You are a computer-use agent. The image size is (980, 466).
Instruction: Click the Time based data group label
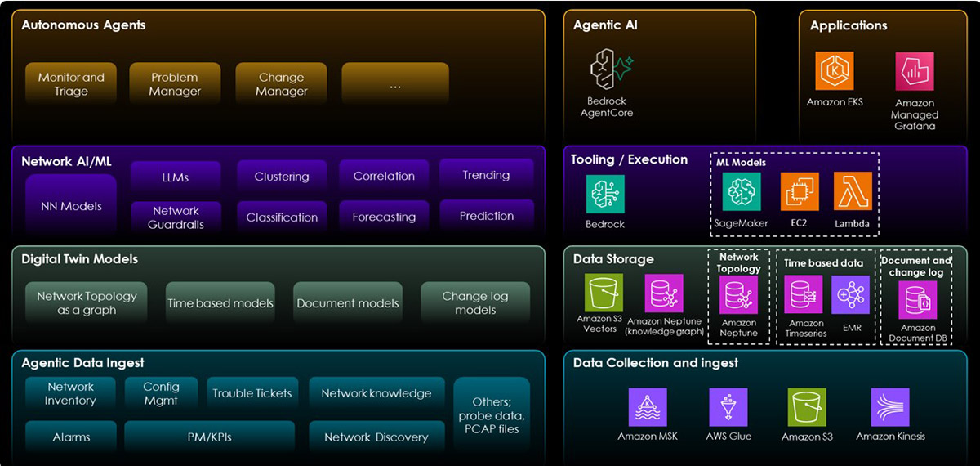(824, 263)
